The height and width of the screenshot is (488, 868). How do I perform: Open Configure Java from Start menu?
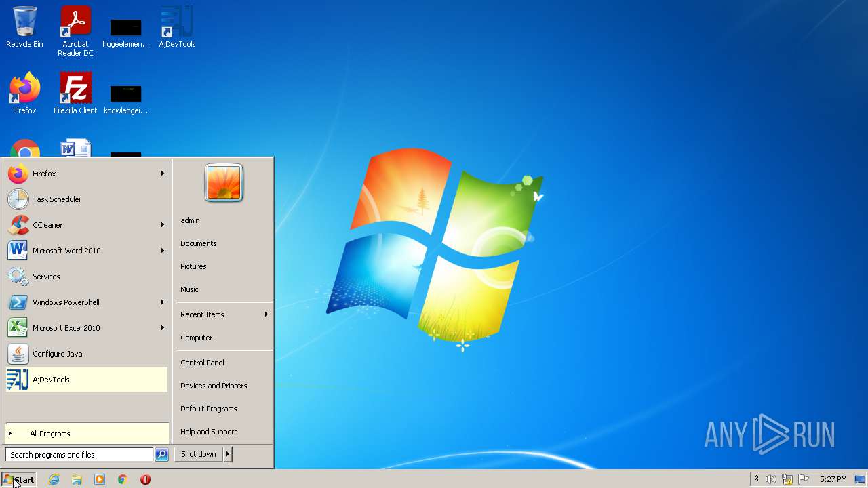point(87,354)
